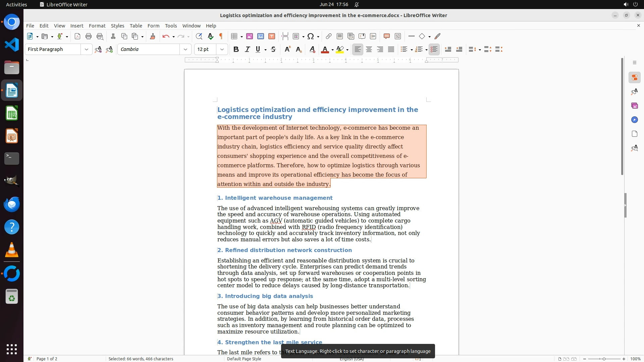Open the Styles menu
644x362 pixels.
coord(117,26)
